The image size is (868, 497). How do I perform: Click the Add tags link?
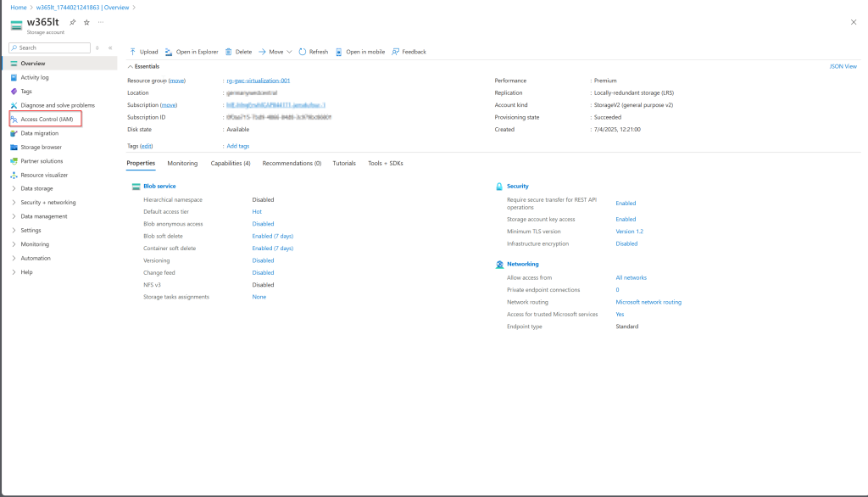tap(238, 146)
